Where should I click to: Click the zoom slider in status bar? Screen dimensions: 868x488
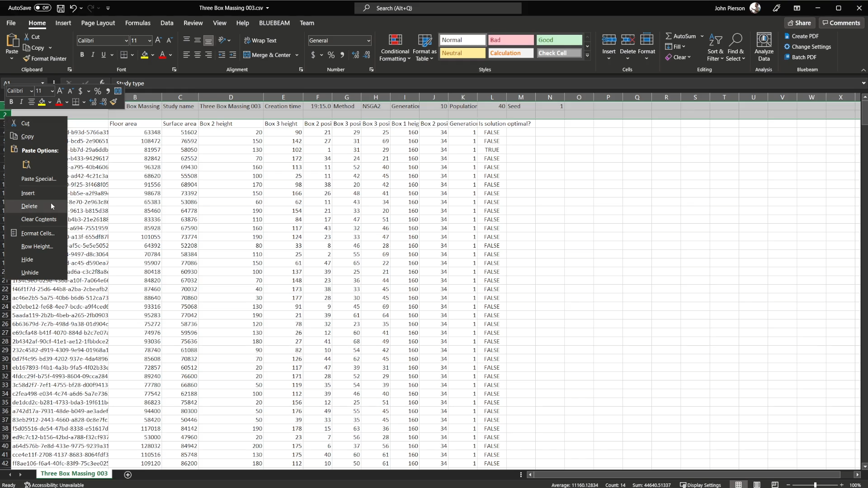pyautogui.click(x=815, y=485)
